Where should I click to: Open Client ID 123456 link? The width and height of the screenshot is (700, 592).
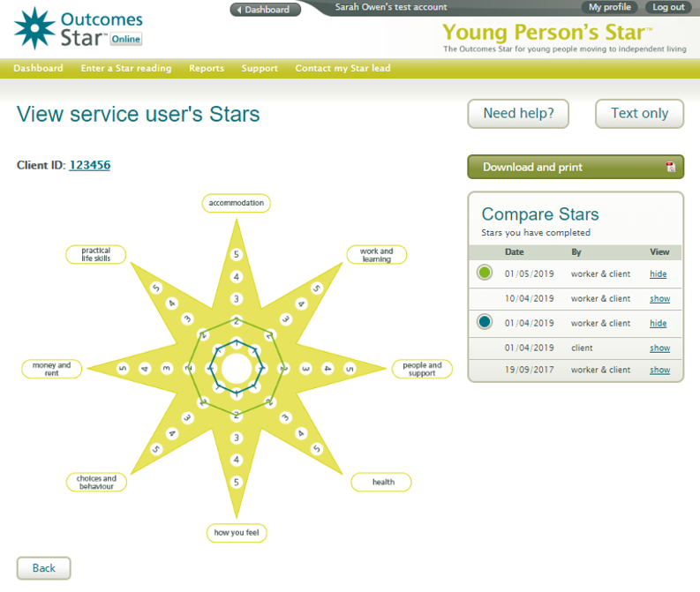click(x=90, y=165)
